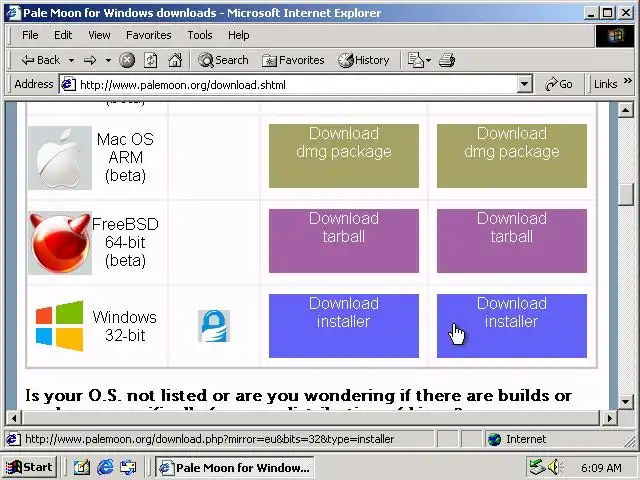640x480 pixels.
Task: Expand the Links toolbar chevron
Action: (628, 81)
